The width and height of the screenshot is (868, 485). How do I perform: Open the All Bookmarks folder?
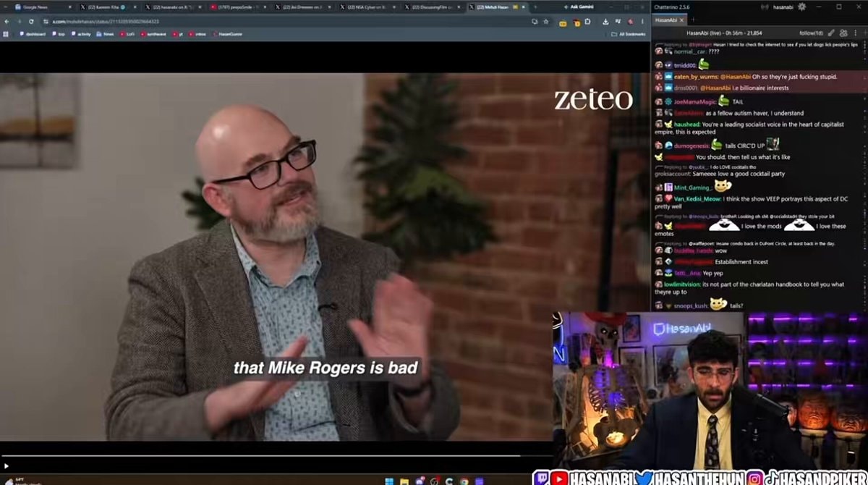626,34
